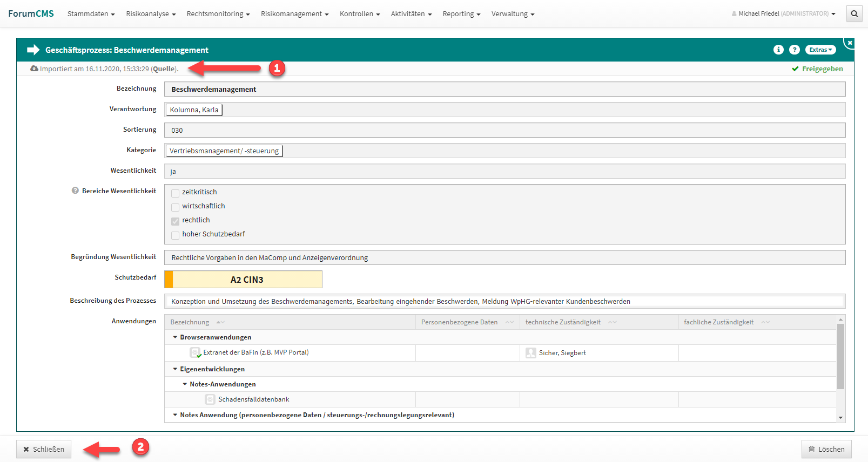
Task: Click the Löschen button
Action: 826,449
